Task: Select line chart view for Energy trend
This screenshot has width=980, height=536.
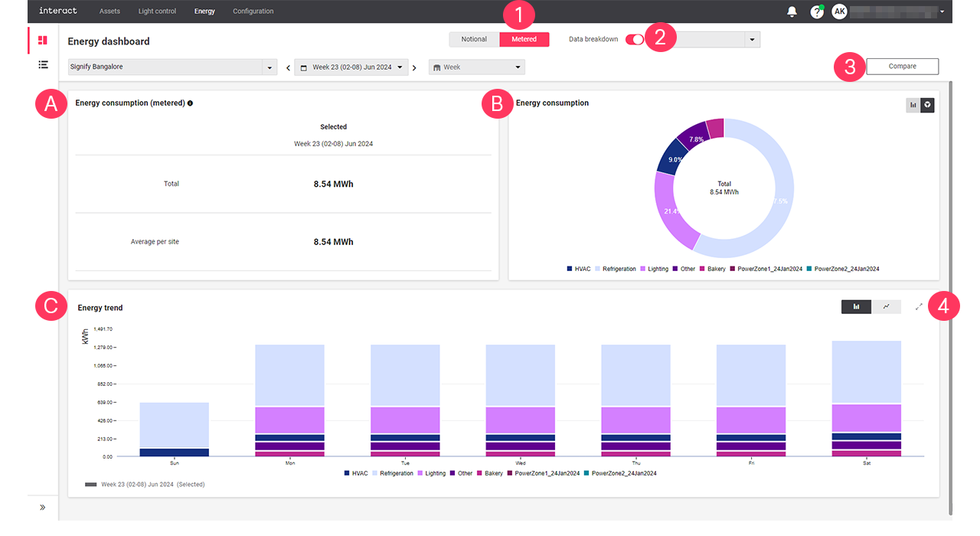Action: [886, 306]
